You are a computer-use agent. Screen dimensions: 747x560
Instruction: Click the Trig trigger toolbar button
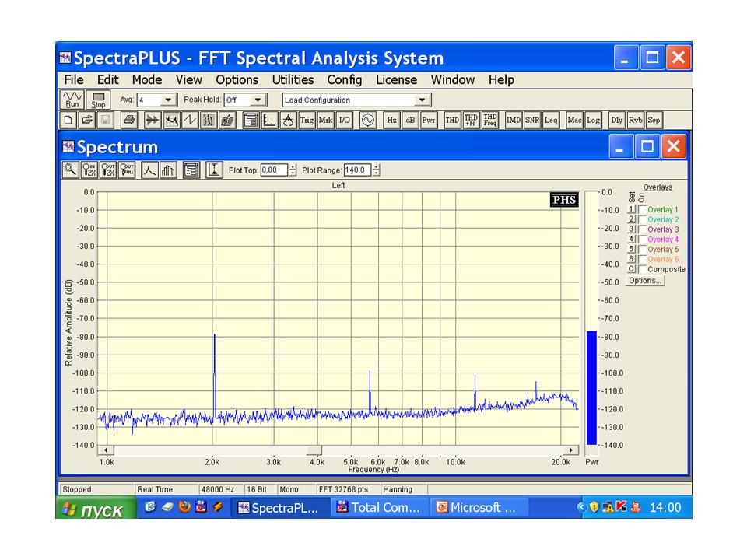[x=307, y=120]
